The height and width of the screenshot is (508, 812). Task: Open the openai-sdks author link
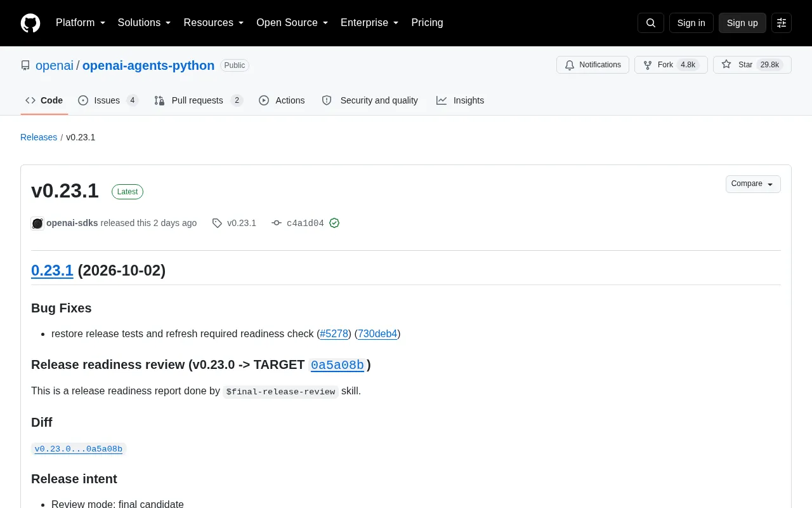[72, 223]
